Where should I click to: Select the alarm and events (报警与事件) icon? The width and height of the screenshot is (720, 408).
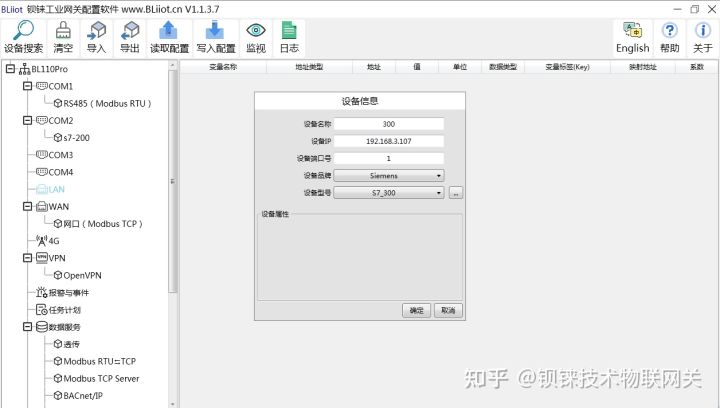coord(42,292)
